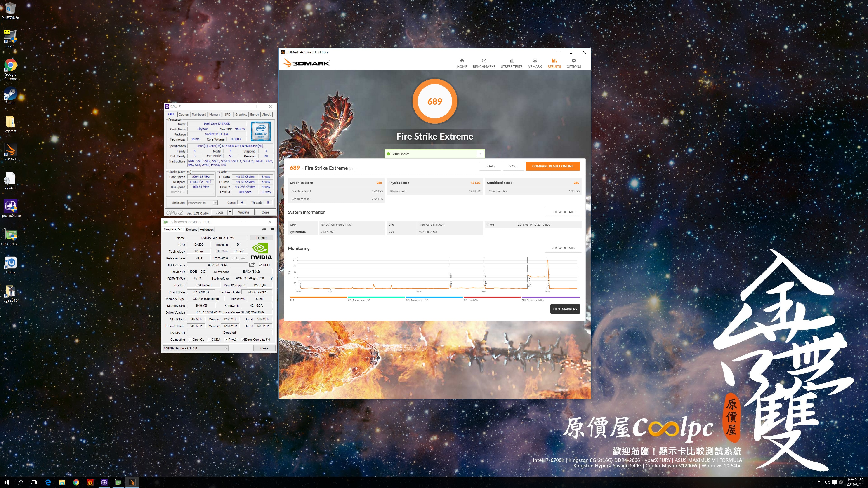Open the vga2016 desktop icon

click(10, 293)
